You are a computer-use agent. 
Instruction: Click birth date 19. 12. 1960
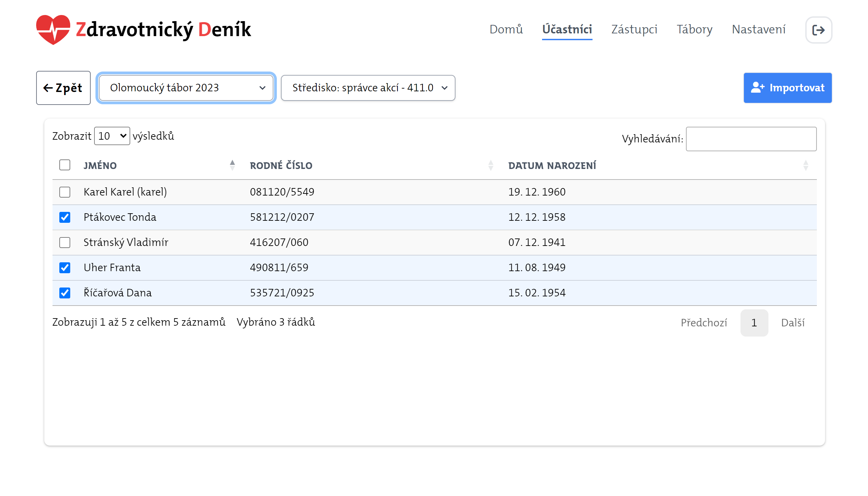coord(537,192)
